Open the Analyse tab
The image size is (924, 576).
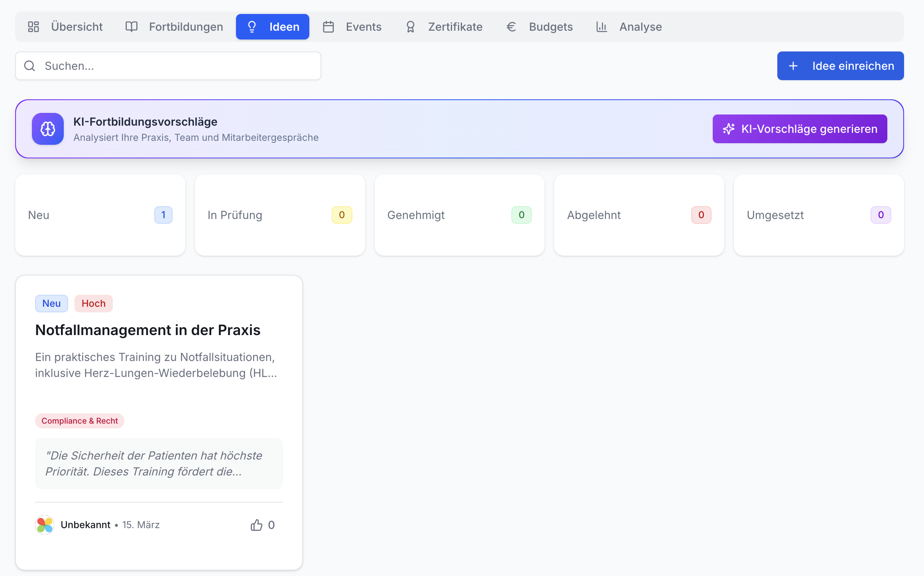pos(629,27)
